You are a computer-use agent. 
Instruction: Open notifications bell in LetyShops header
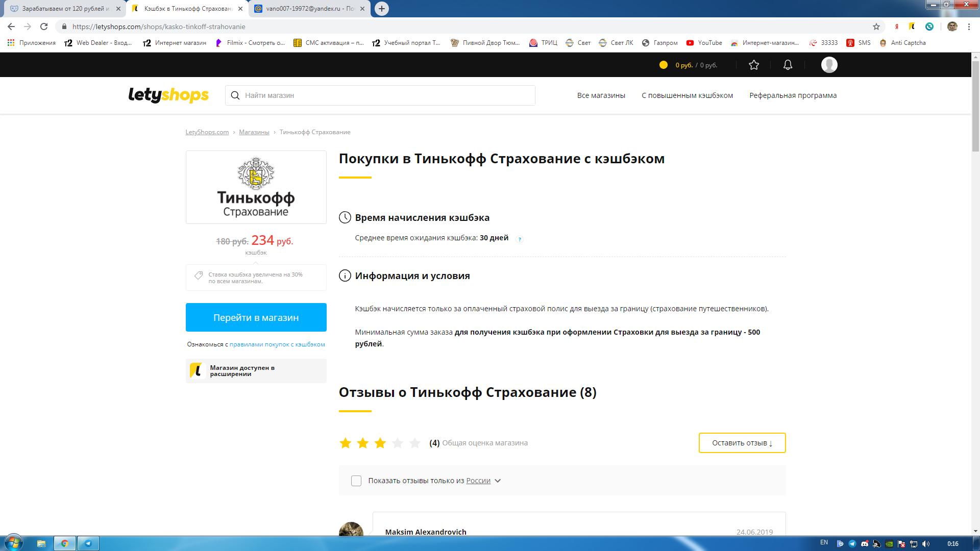click(788, 65)
